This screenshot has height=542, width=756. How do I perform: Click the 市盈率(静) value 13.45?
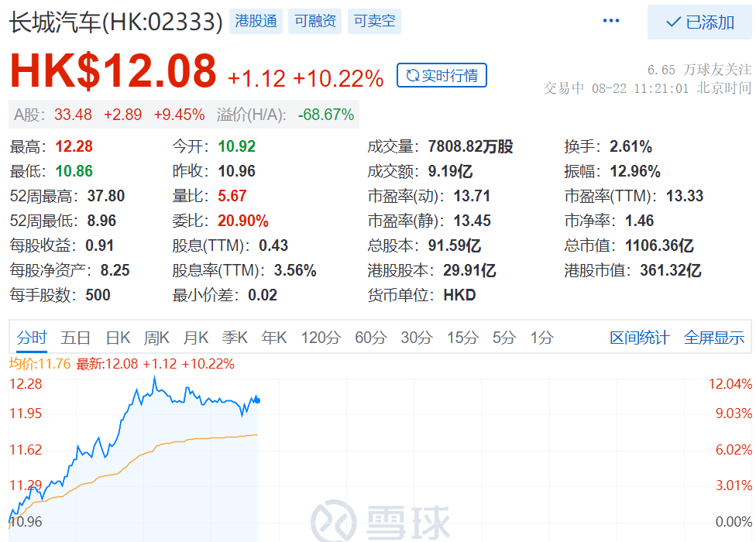coord(472,221)
